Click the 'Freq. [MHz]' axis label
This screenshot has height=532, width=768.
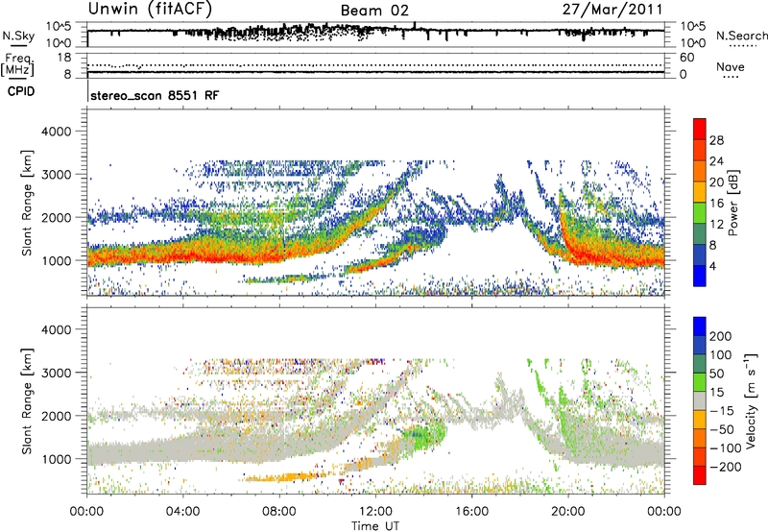17,64
